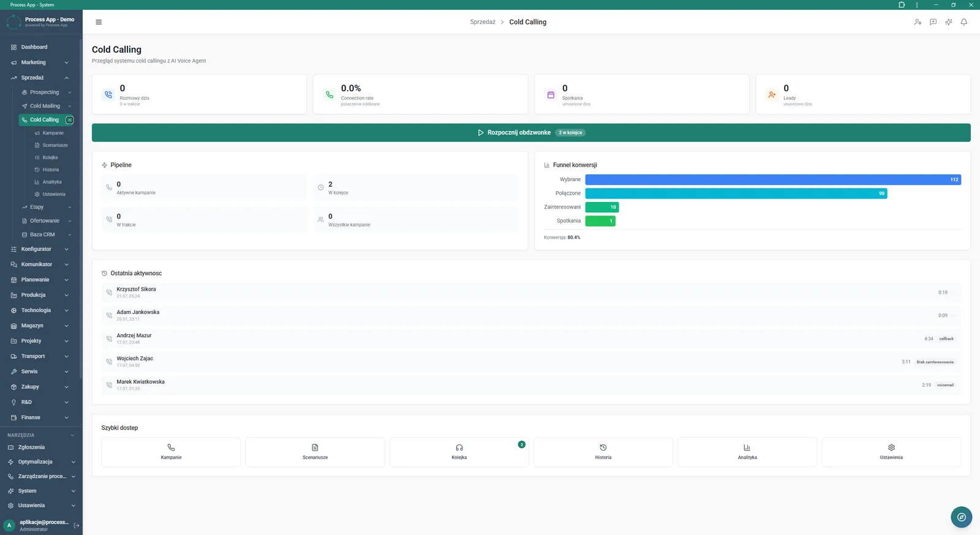Expand the Marketing menu chevron
Viewport: 980px width, 535px height.
[x=66, y=62]
